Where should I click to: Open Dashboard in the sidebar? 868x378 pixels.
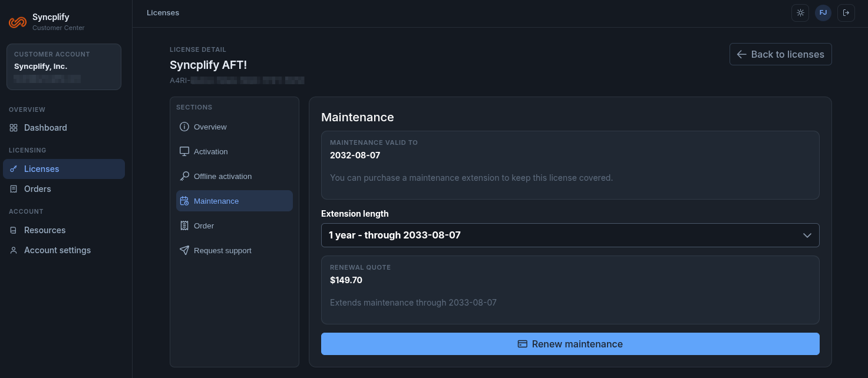[64, 128]
